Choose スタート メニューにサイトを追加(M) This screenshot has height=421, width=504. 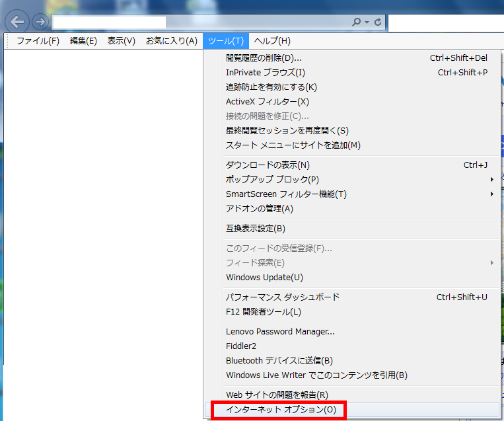point(352,145)
